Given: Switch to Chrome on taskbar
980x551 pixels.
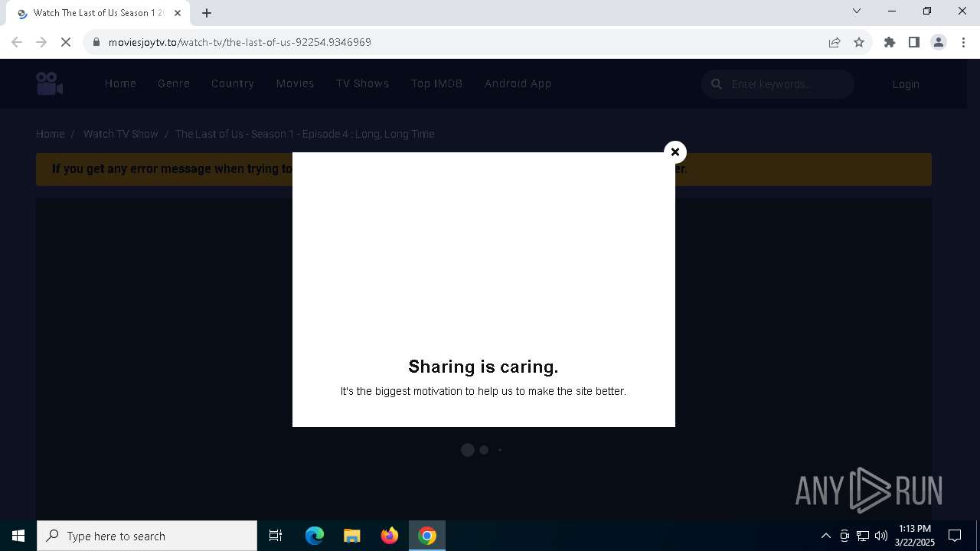Looking at the screenshot, I should (x=427, y=536).
